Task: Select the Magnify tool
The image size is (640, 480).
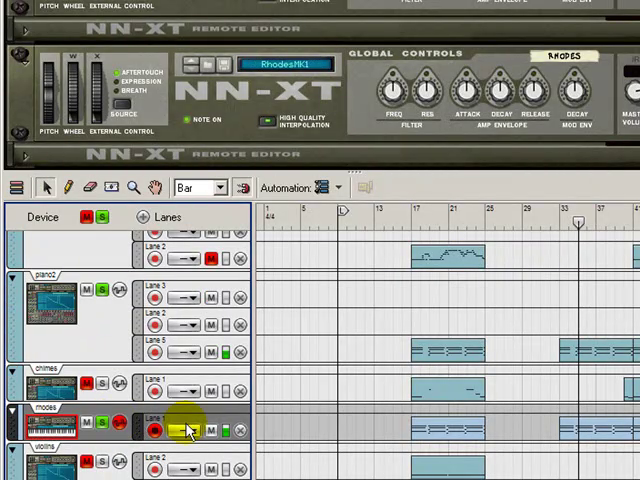Action: tap(133, 187)
